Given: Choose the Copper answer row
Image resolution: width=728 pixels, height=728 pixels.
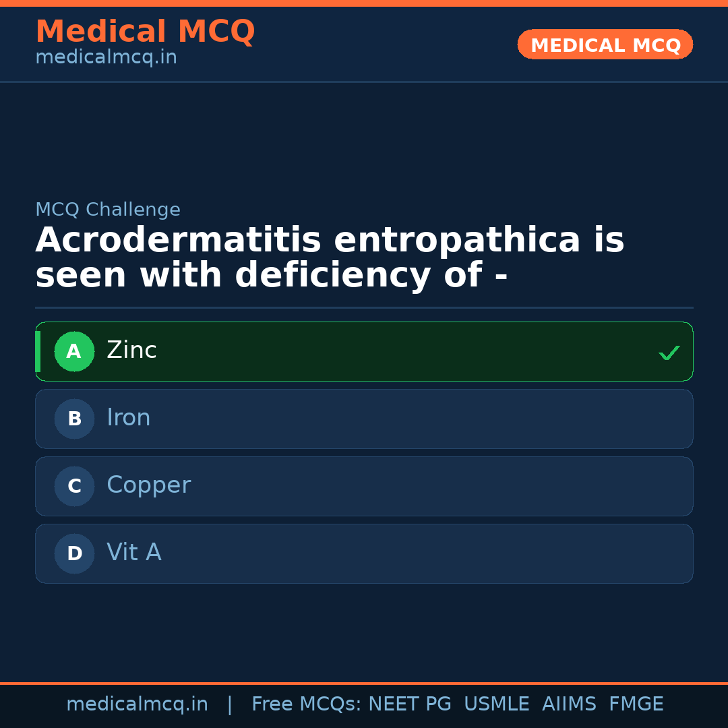Looking at the screenshot, I should point(364,486).
